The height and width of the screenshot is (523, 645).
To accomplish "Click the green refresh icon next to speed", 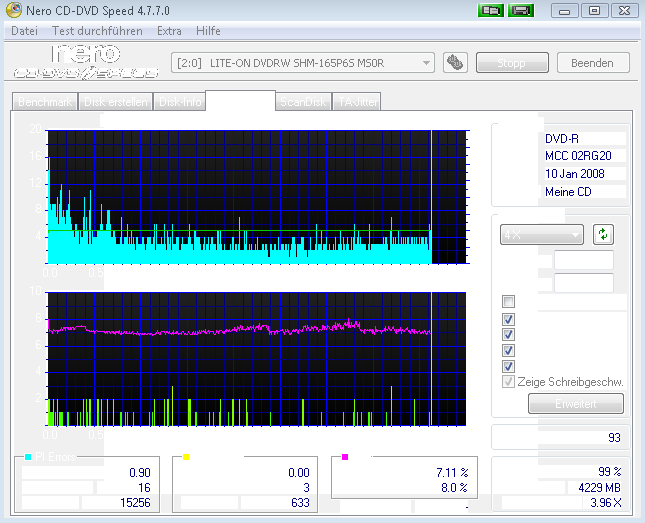I will (x=603, y=235).
